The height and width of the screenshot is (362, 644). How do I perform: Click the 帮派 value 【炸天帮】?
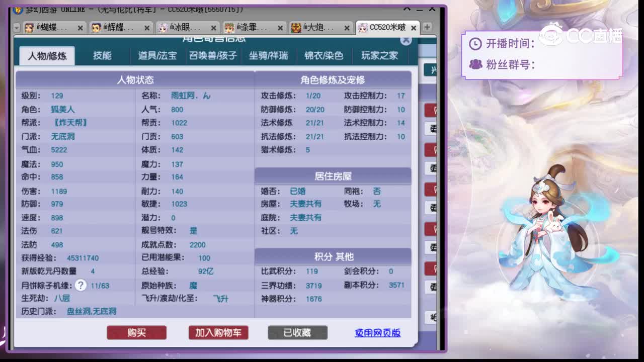(70, 123)
